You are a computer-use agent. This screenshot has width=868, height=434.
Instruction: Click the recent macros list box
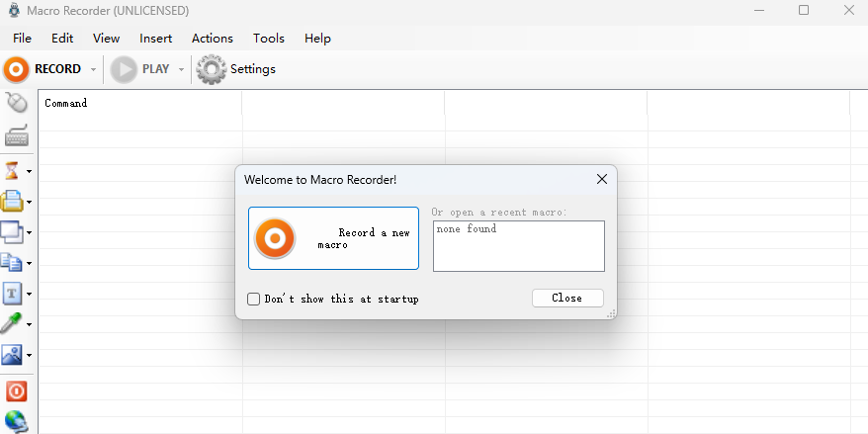[518, 245]
